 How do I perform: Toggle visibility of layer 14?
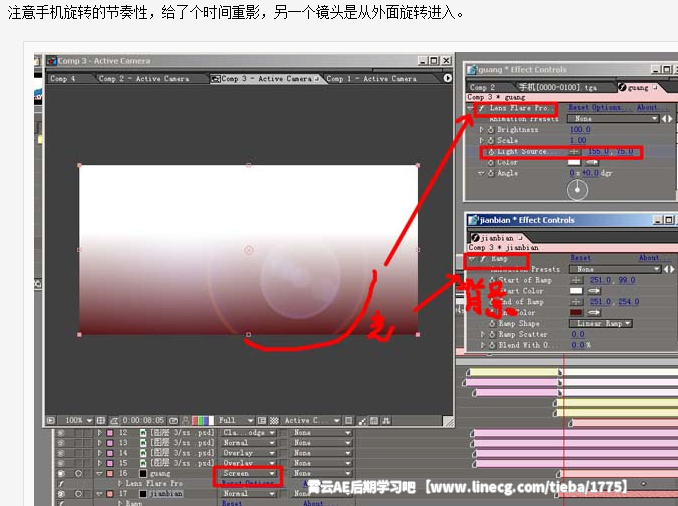(x=61, y=453)
